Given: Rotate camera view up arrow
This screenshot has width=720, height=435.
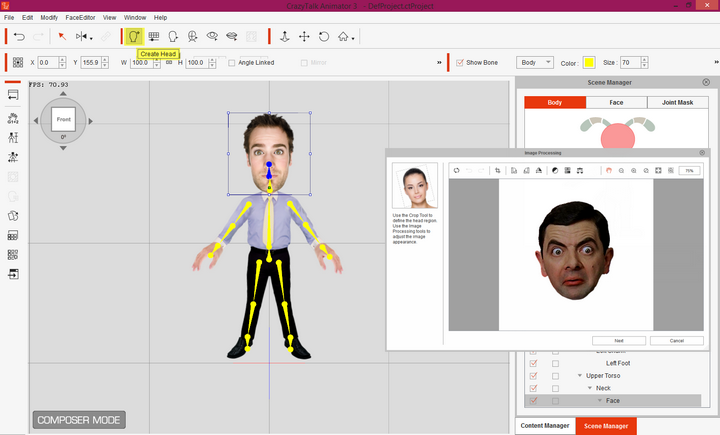Looking at the screenshot, I should point(63,94).
